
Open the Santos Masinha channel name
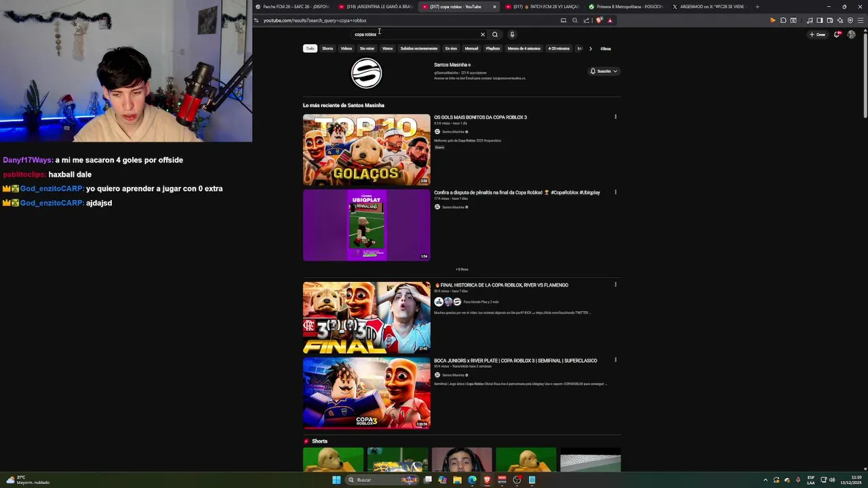451,65
